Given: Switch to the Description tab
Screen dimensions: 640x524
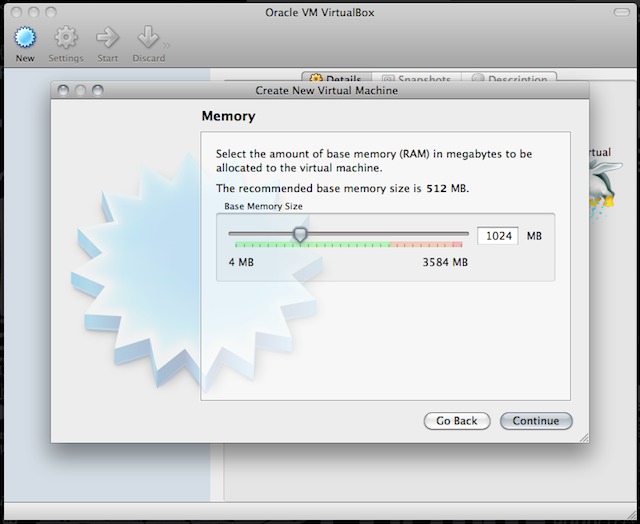Looking at the screenshot, I should pyautogui.click(x=509, y=78).
